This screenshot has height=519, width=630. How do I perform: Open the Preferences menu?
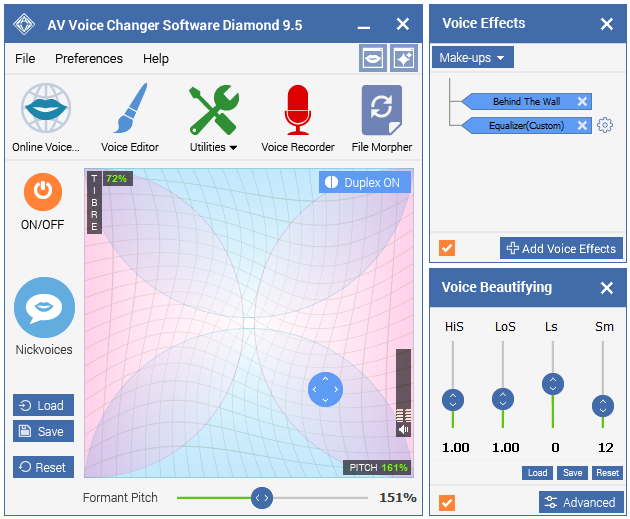[89, 59]
